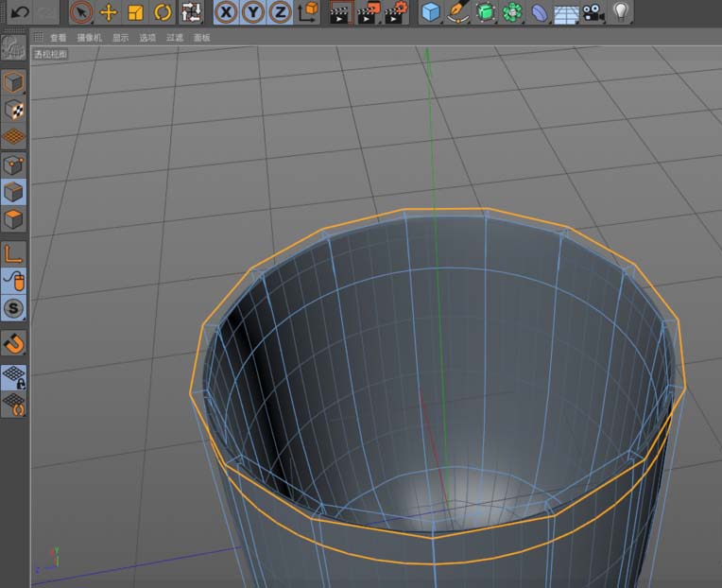Enable snapping with the magnet icon
This screenshot has width=722, height=588.
pos(13,341)
